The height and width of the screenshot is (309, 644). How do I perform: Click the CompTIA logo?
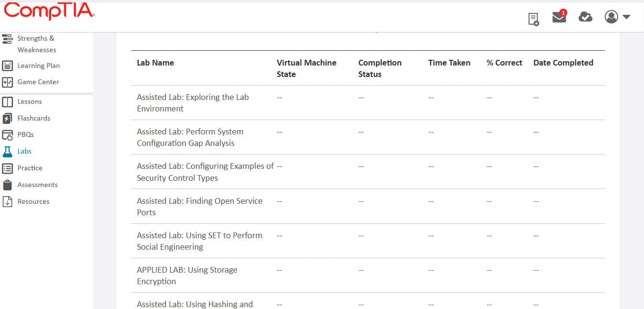click(x=48, y=12)
